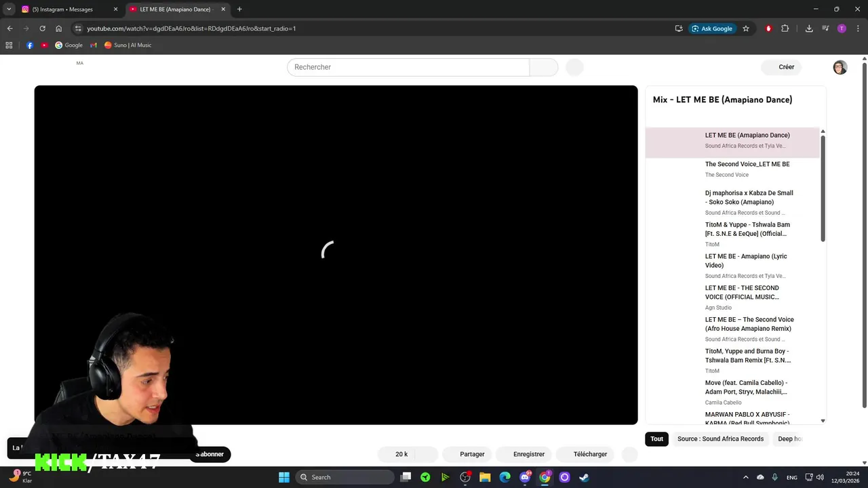The height and width of the screenshot is (488, 868).
Task: Play Dj maphorisa x Kabza Soko Soko
Action: click(732, 202)
